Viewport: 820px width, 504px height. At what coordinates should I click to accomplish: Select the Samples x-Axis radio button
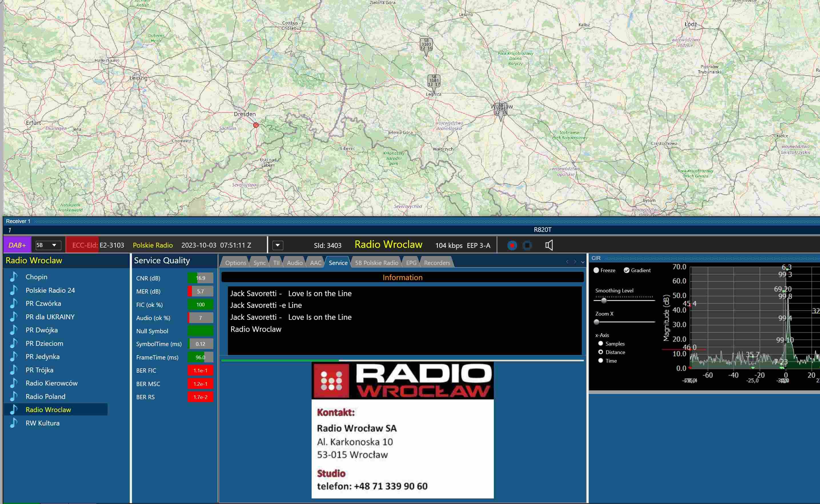coord(601,343)
